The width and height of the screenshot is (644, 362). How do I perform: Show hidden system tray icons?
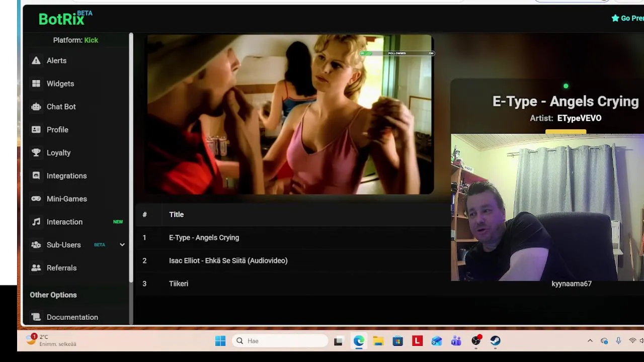590,341
